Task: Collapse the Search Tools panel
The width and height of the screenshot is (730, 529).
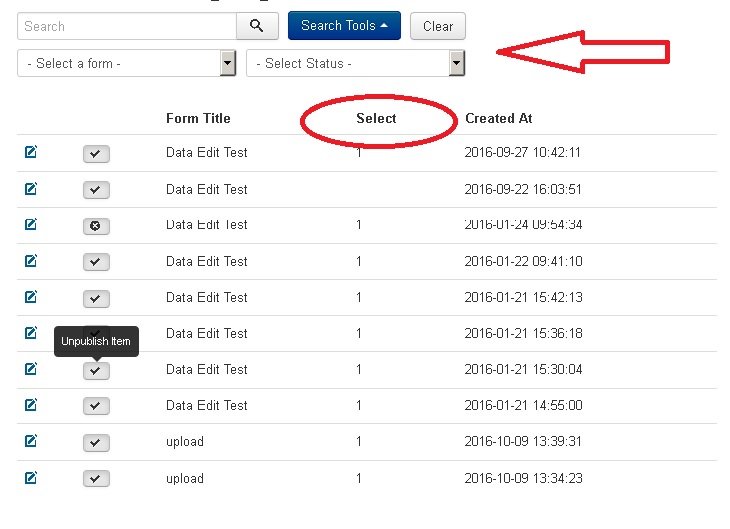Action: click(x=344, y=26)
